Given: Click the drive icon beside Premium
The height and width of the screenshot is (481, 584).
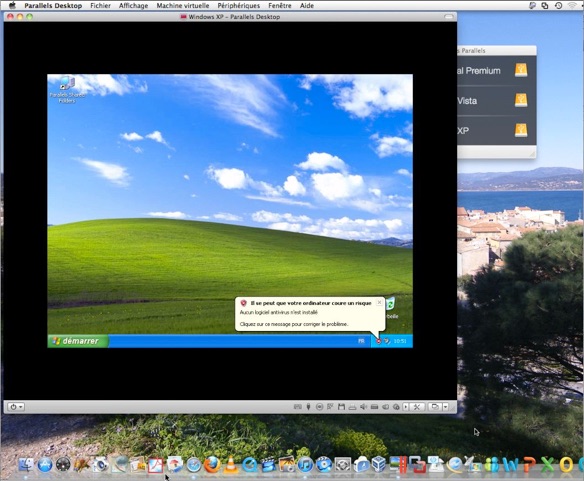Looking at the screenshot, I should point(521,70).
